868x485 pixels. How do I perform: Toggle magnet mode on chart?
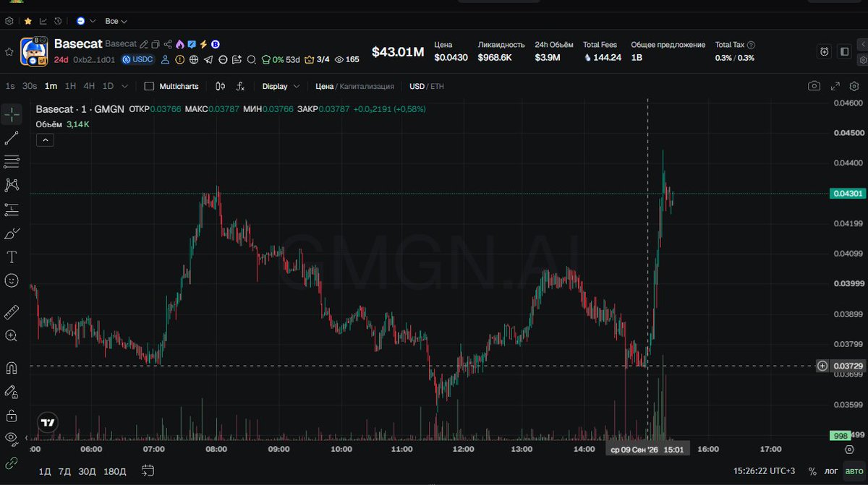[12, 367]
